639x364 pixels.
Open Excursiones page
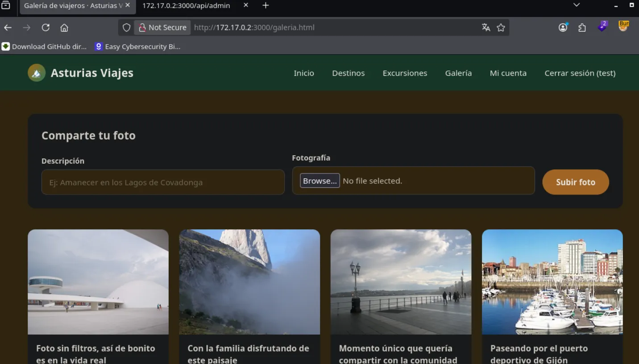[x=405, y=73]
